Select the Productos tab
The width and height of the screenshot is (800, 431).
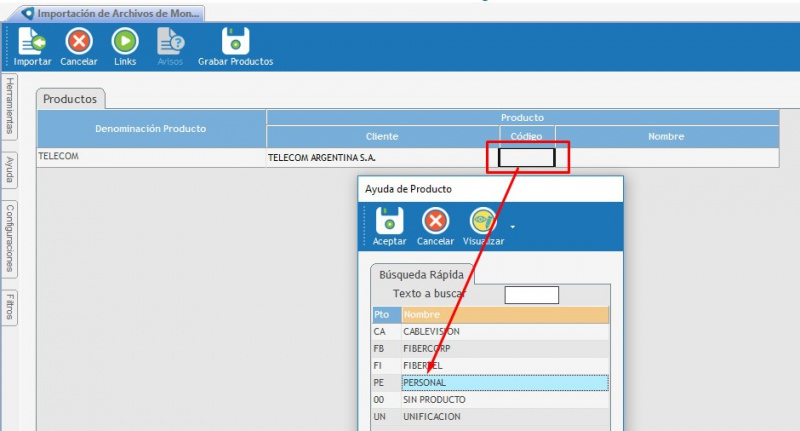[71, 99]
